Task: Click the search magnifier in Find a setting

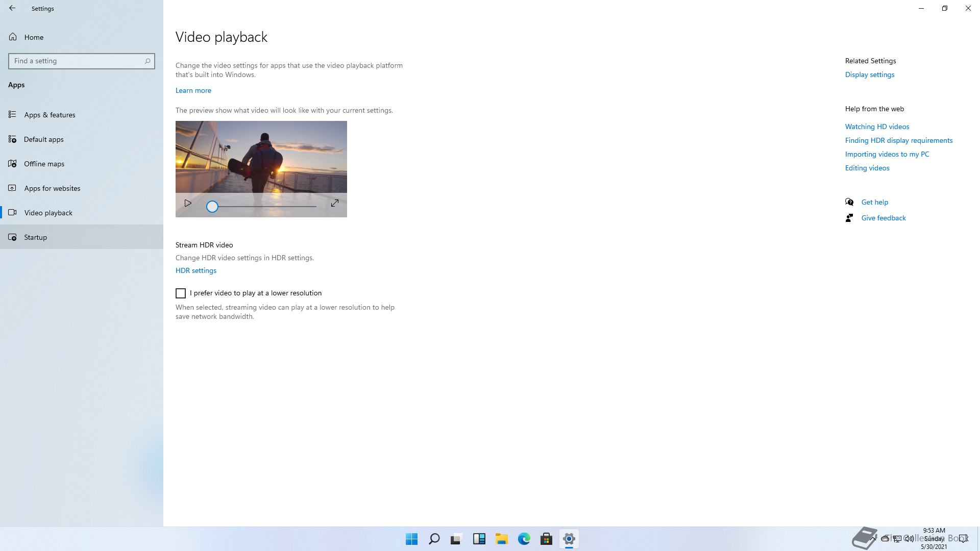Action: 147,61
